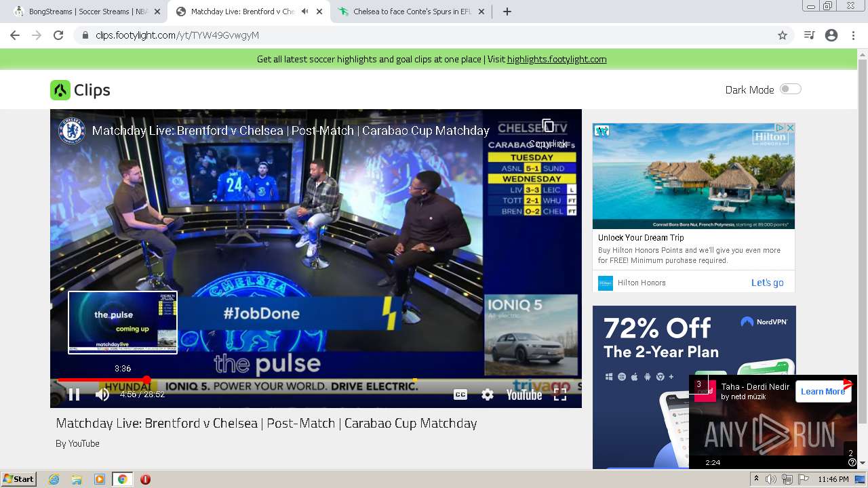Visit the highlights.footylight.com link
868x488 pixels.
[x=557, y=59]
